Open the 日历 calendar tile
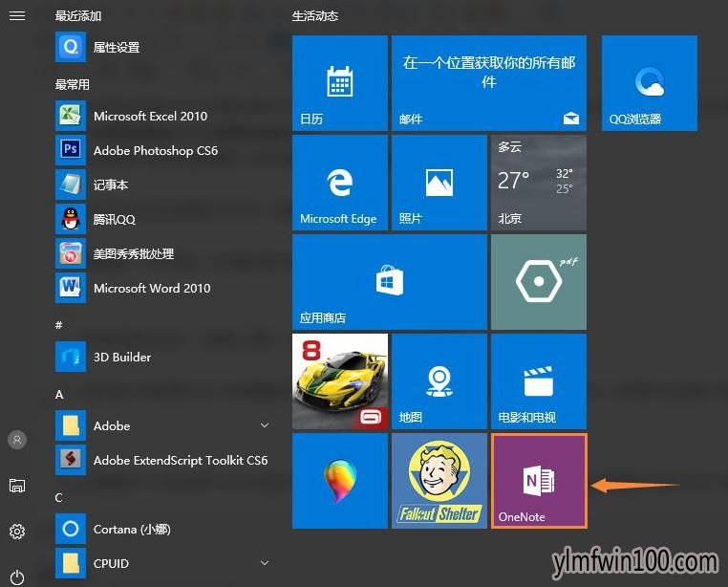 (x=340, y=83)
